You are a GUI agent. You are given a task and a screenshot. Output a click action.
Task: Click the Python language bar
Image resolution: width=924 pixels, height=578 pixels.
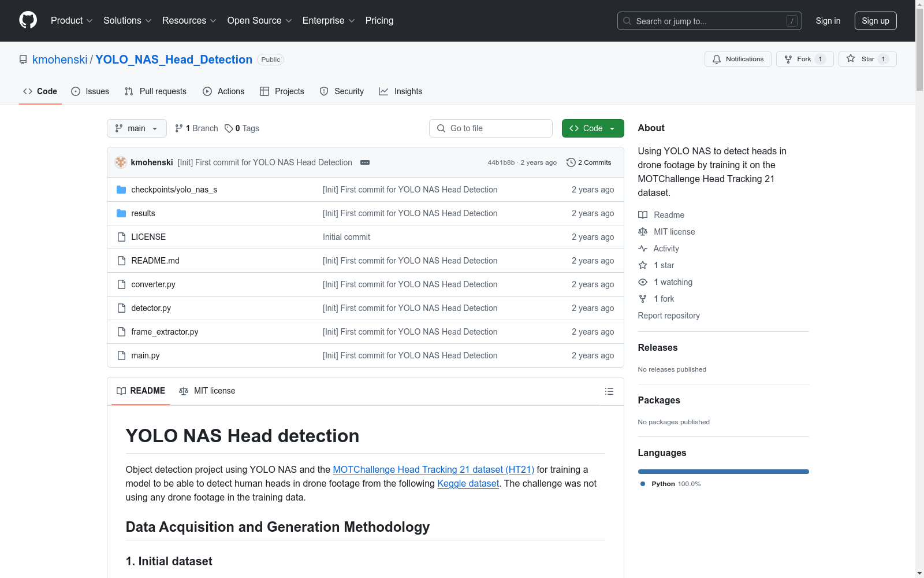click(723, 472)
